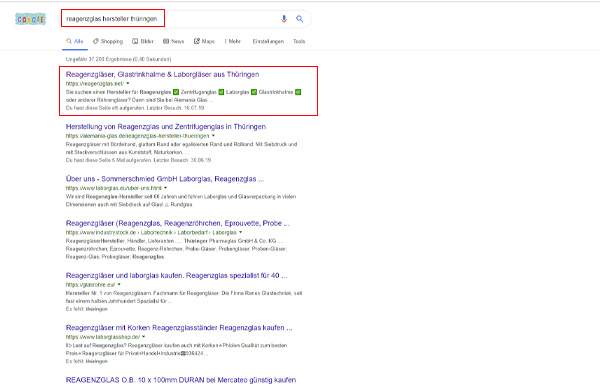Viewport: 600px width, 384px height.
Task: Open result 'Reagenzgläser (Reagenzglas, Reagenzröhrchen, Eprouvette'
Action: (x=178, y=223)
